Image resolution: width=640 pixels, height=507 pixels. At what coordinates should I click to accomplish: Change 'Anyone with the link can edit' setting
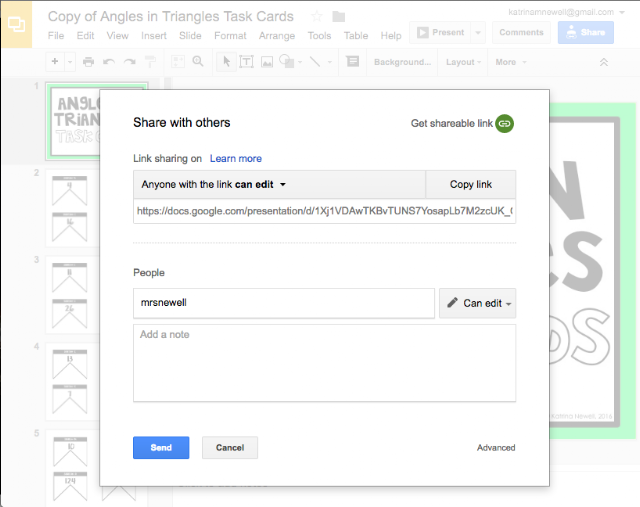click(280, 185)
